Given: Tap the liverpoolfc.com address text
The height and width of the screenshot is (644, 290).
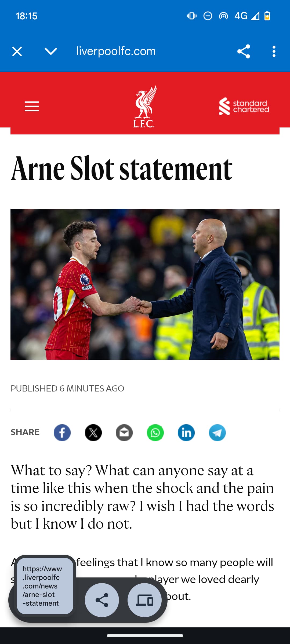Looking at the screenshot, I should 116,51.
